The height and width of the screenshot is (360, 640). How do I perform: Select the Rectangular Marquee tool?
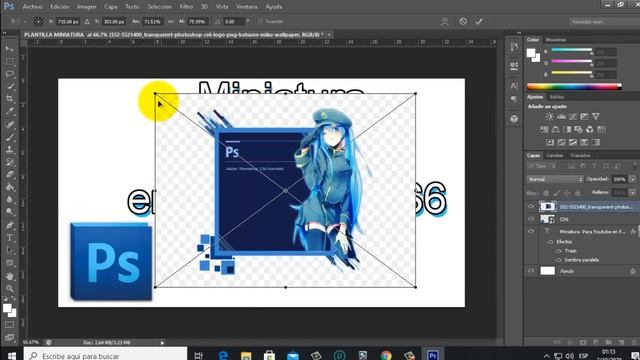click(10, 62)
